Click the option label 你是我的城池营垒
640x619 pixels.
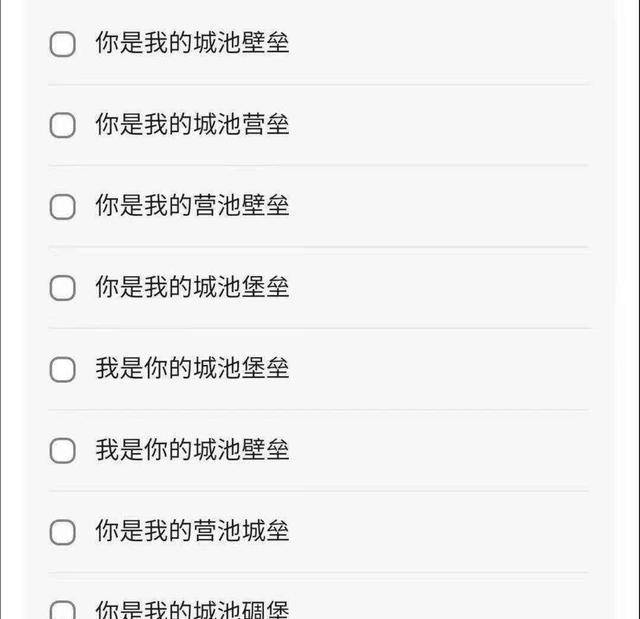coord(192,125)
